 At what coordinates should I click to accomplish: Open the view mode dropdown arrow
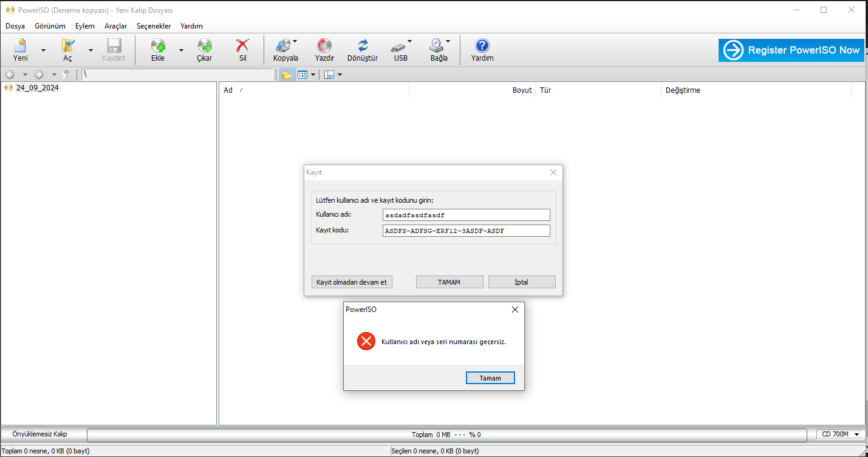(313, 75)
